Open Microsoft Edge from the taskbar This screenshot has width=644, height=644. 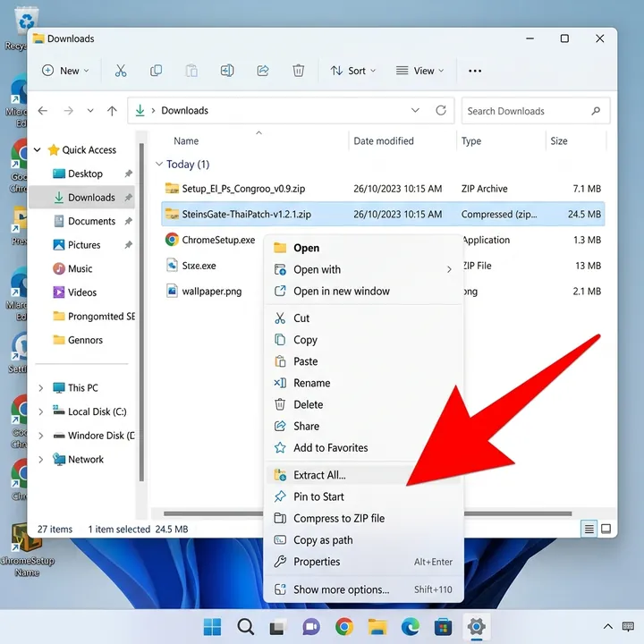pos(410,627)
